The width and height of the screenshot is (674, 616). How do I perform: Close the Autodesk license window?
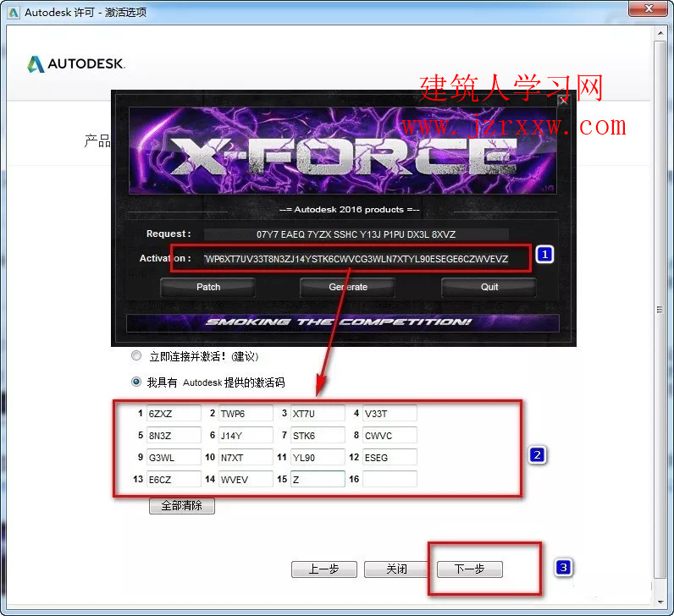[x=649, y=8]
